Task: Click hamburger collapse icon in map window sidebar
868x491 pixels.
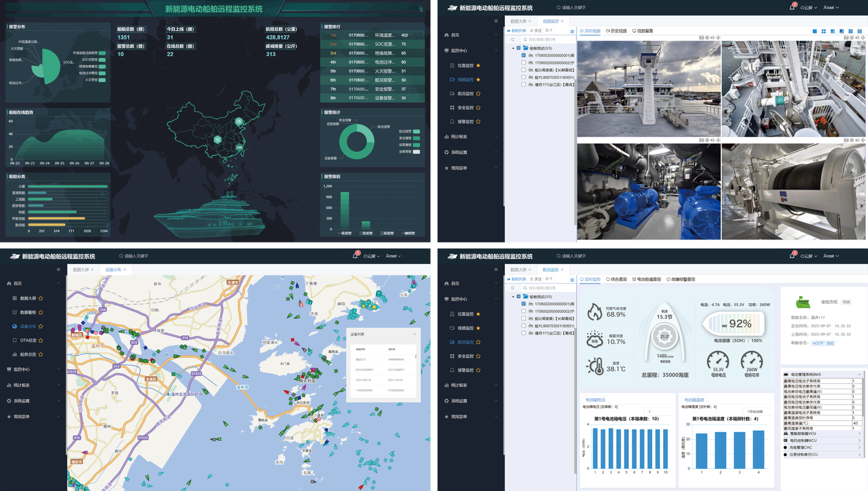Action: 58,269
